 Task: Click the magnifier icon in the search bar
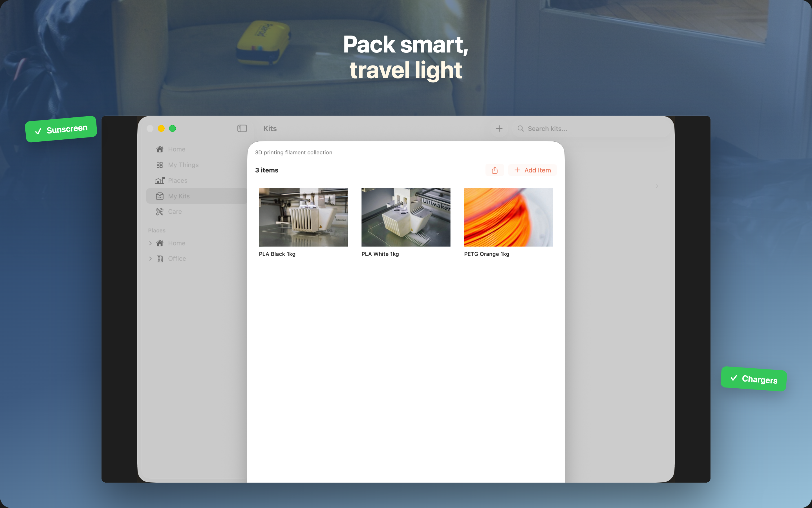click(x=520, y=128)
